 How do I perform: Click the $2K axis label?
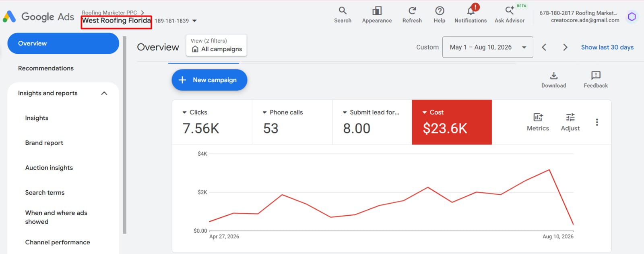202,192
